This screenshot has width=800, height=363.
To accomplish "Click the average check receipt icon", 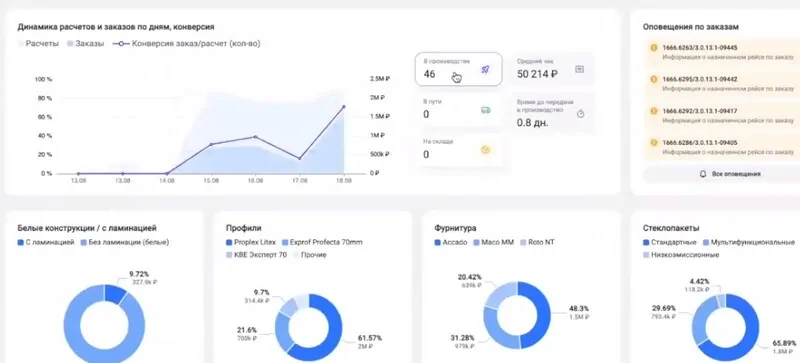I will pos(579,69).
